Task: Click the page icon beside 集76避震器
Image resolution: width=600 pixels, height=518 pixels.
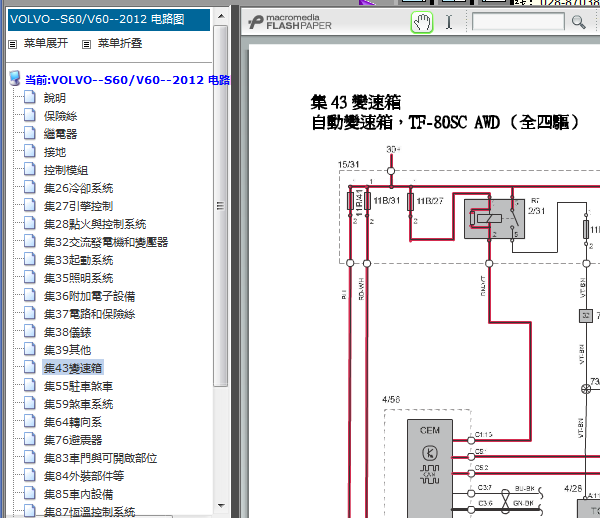Action: (30, 439)
